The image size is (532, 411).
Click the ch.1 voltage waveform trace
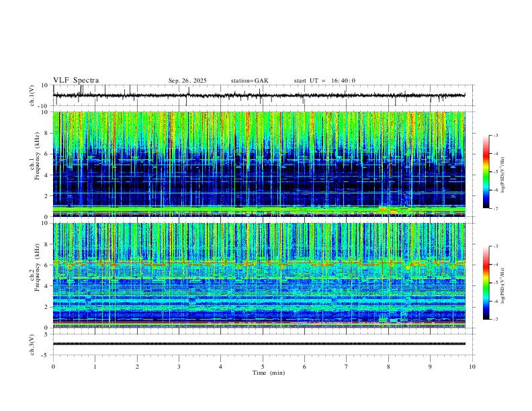click(x=259, y=95)
